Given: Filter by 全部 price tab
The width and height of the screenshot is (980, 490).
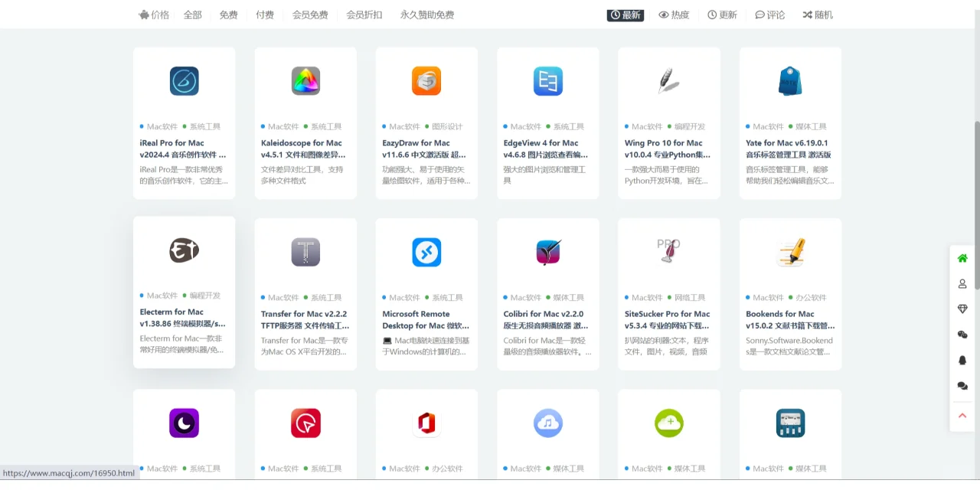Looking at the screenshot, I should 193,15.
